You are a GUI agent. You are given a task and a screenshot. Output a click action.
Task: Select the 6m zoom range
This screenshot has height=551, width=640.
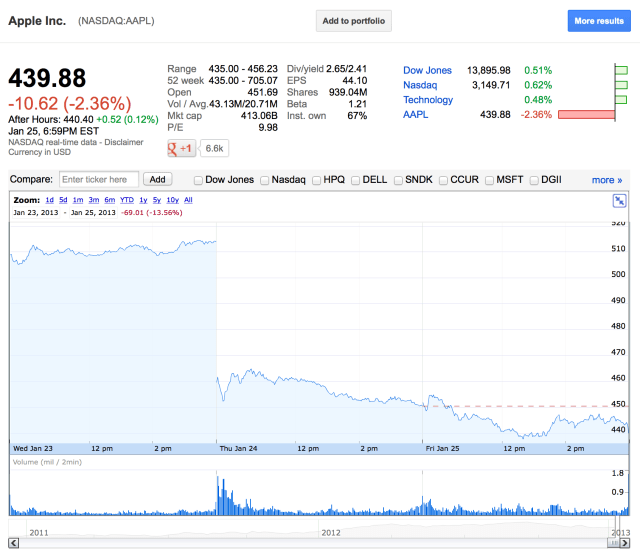109,200
